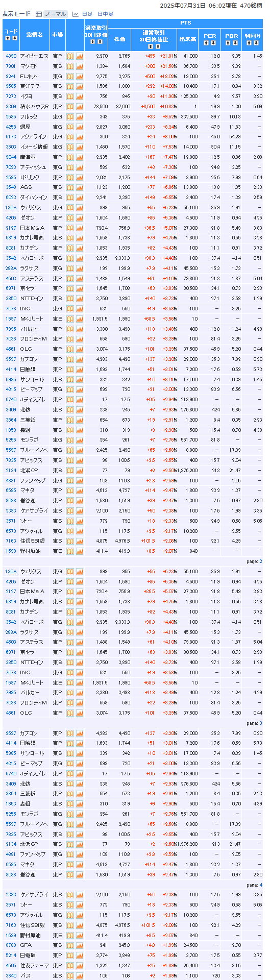The image size is (270, 980).
Task: Sort 利回り column ascending with up arrow
Action: coord(250,43)
